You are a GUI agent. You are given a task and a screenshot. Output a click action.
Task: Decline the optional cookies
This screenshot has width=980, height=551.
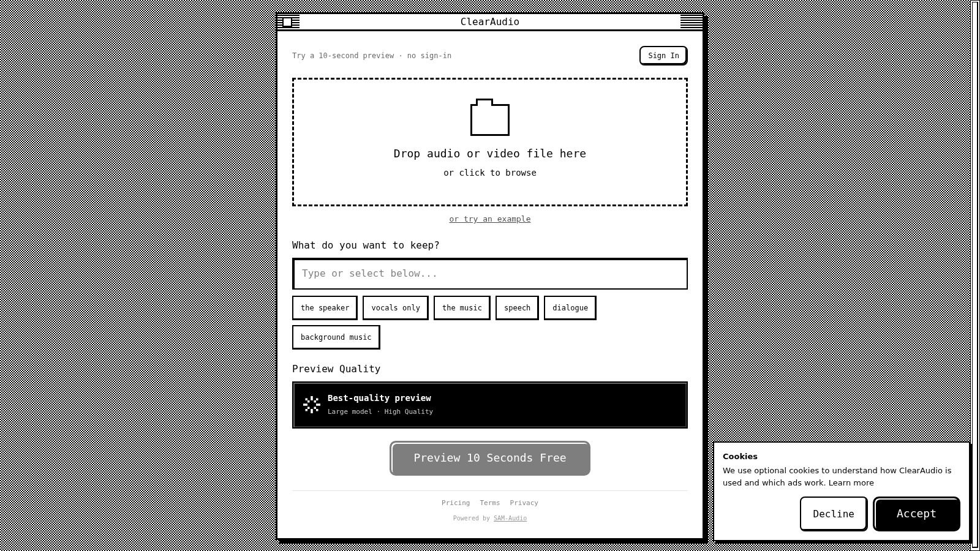point(833,514)
